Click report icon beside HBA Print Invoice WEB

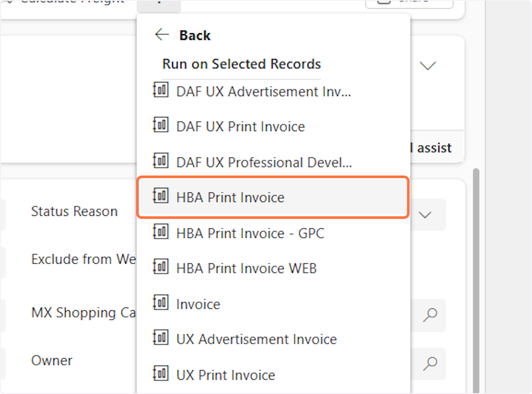tap(160, 268)
